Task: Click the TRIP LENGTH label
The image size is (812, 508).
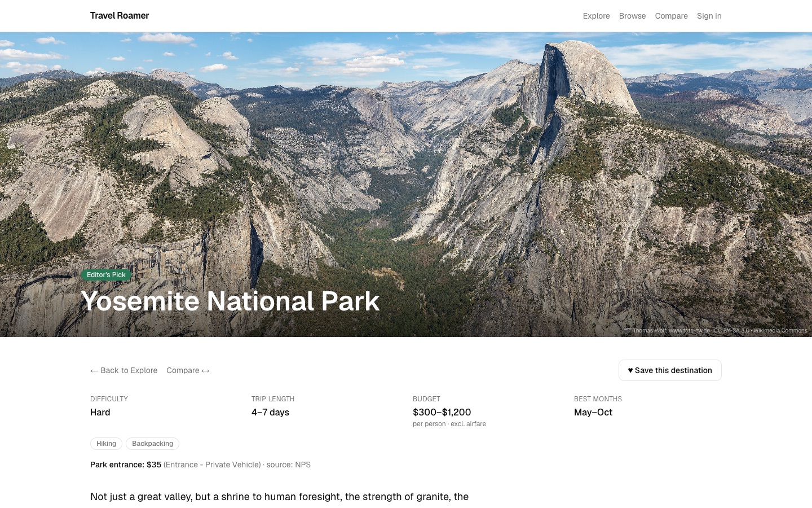Action: click(273, 399)
